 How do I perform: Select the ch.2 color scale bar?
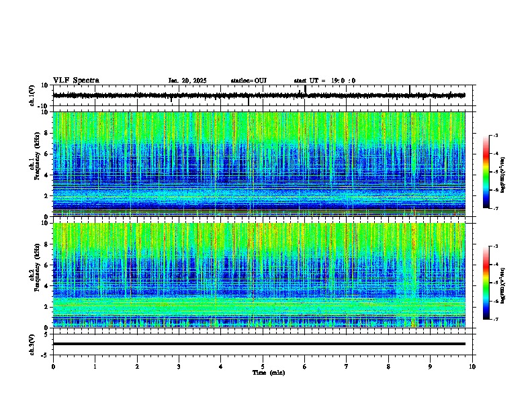486,283
